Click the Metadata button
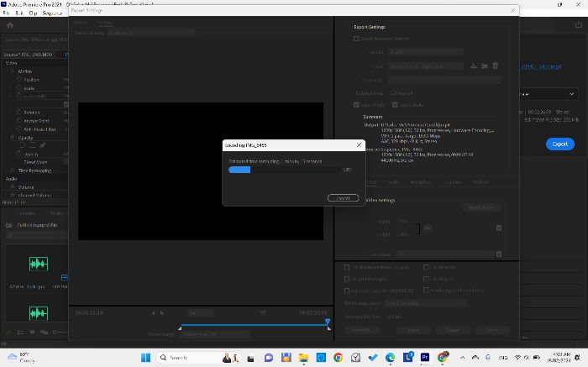This screenshot has width=588, height=367. tap(360, 330)
